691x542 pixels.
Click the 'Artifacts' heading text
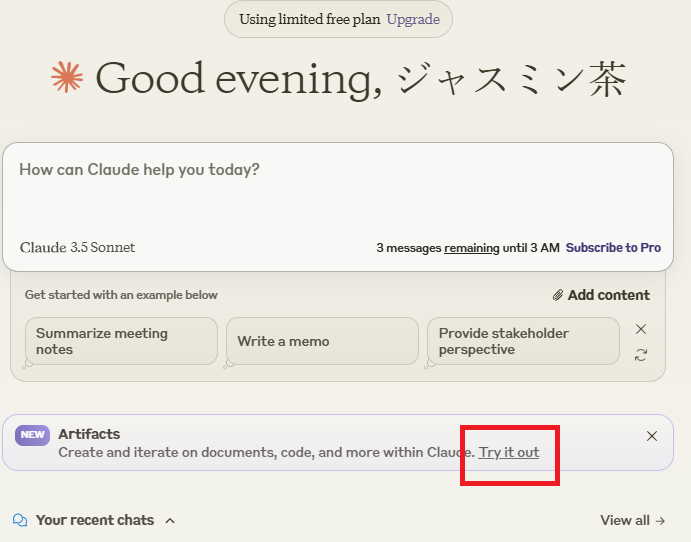click(x=89, y=434)
